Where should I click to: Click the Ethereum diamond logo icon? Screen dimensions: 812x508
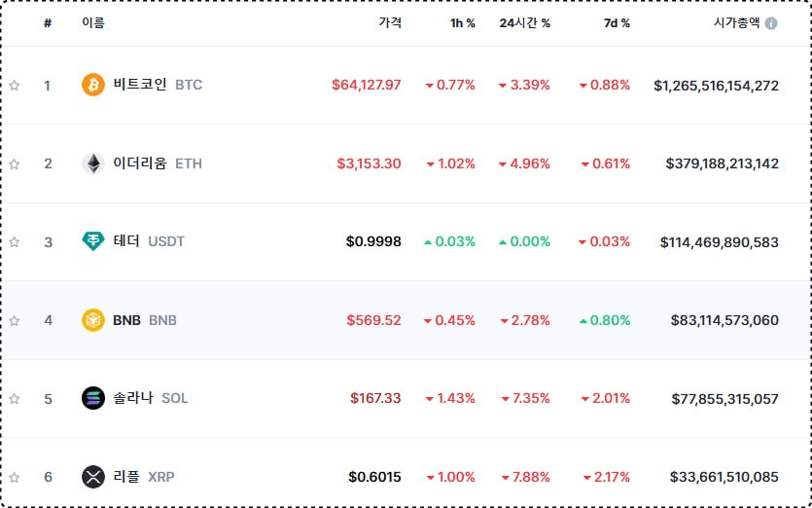pos(93,163)
